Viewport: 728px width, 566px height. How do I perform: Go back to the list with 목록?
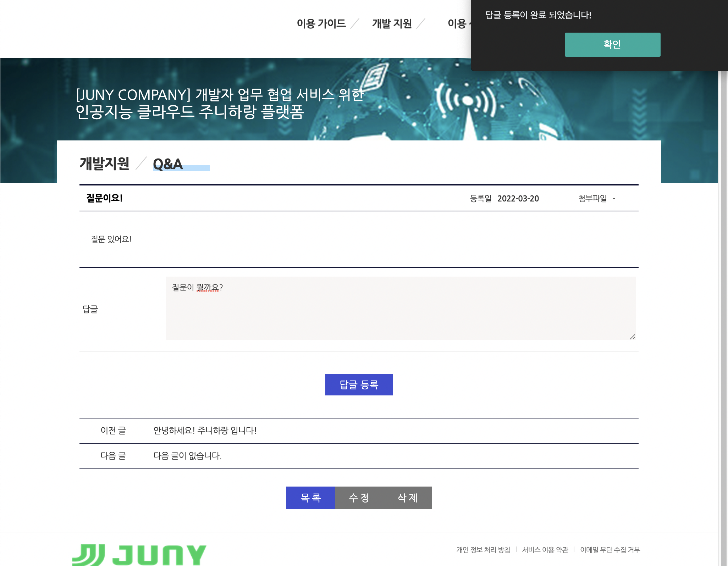click(310, 498)
